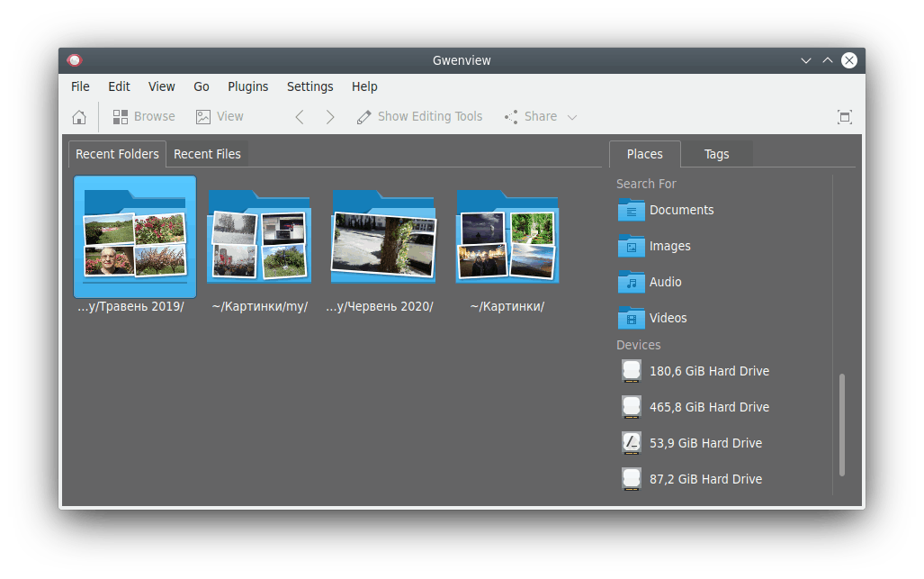The width and height of the screenshot is (924, 579).
Task: Click the Share button
Action: (531, 117)
